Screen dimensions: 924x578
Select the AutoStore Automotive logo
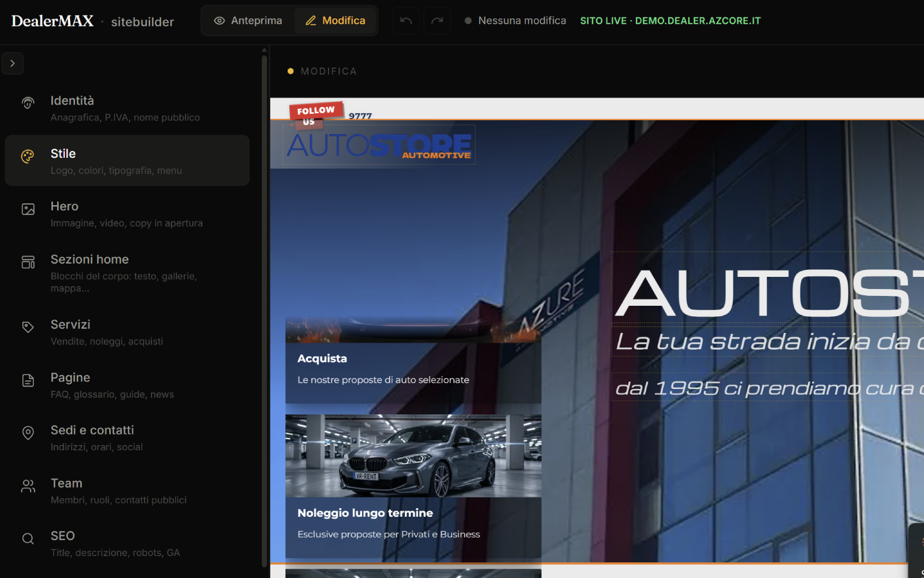click(x=379, y=145)
